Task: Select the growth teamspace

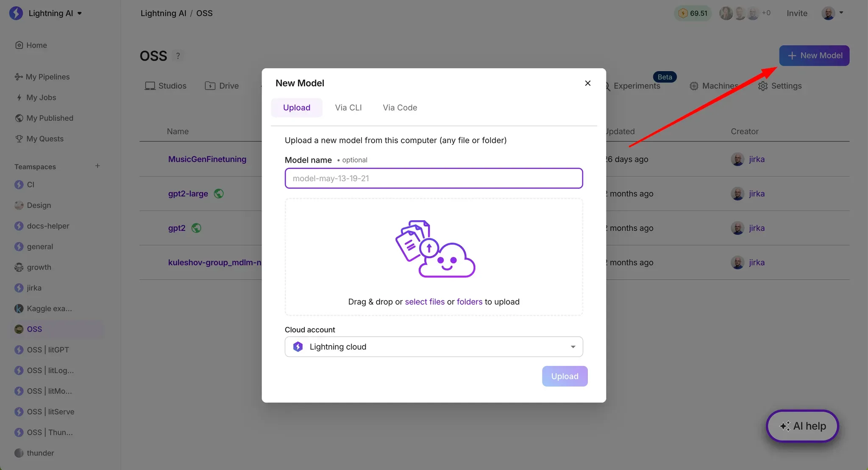Action: (33, 267)
